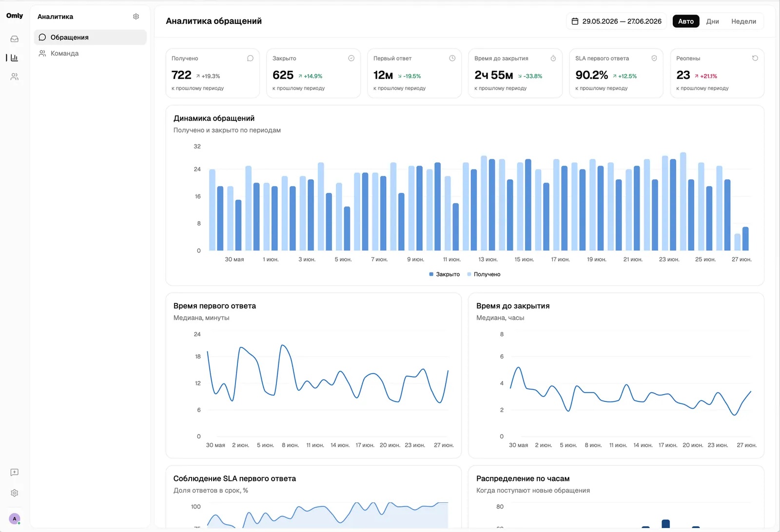
Task: Switch grouping to Недели
Action: (743, 21)
